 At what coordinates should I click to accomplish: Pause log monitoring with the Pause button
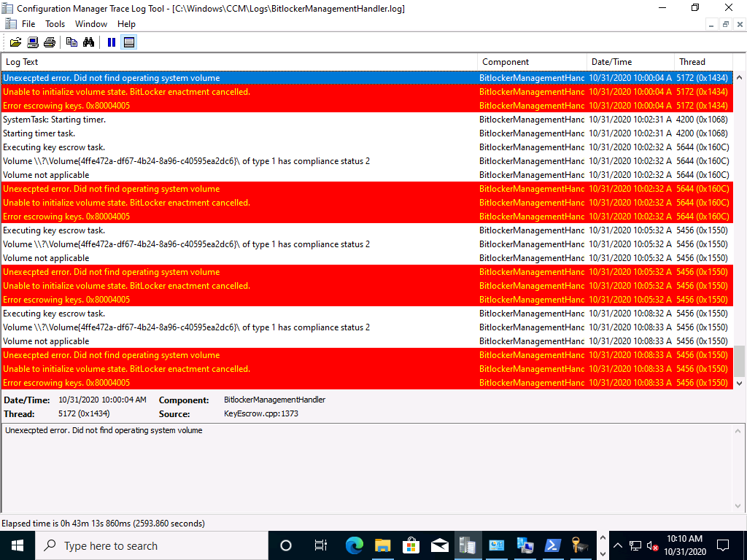click(112, 42)
